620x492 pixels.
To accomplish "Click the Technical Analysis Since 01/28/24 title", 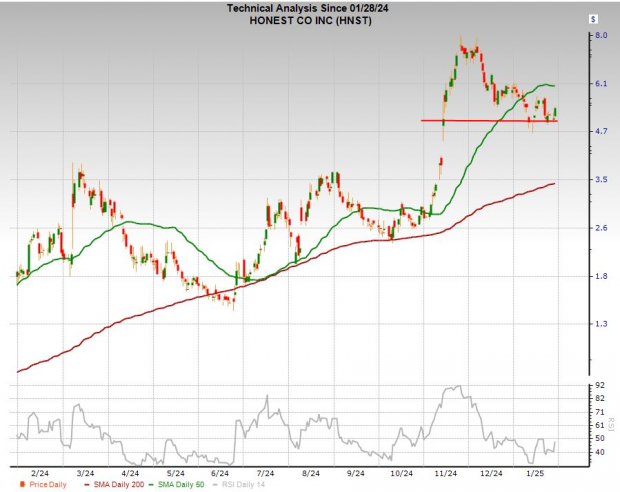I will point(309,8).
